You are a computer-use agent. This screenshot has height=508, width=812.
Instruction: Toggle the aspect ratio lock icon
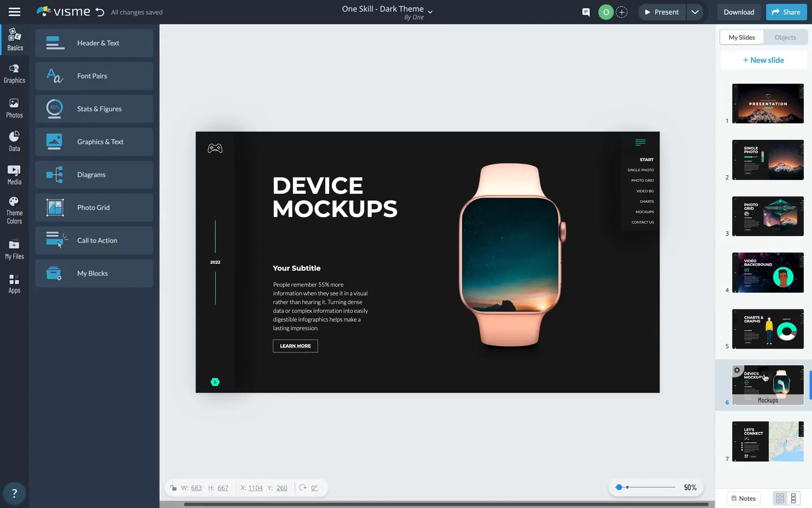[173, 488]
